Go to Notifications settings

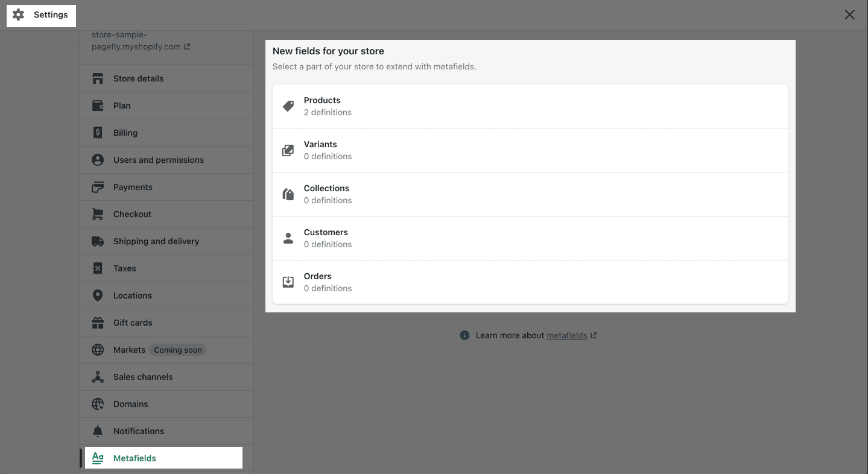coord(166,431)
